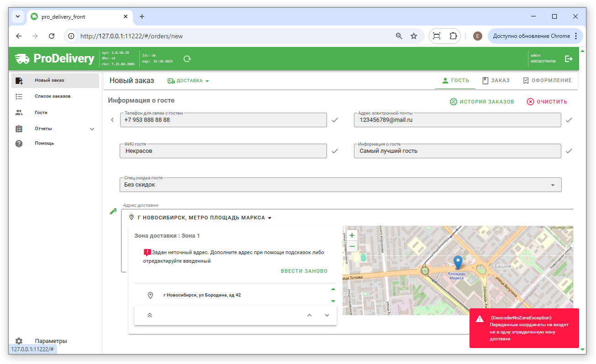Image resolution: width=596 pixels, height=364 pixels.
Task: Click the logout icon next to admin
Action: click(569, 59)
